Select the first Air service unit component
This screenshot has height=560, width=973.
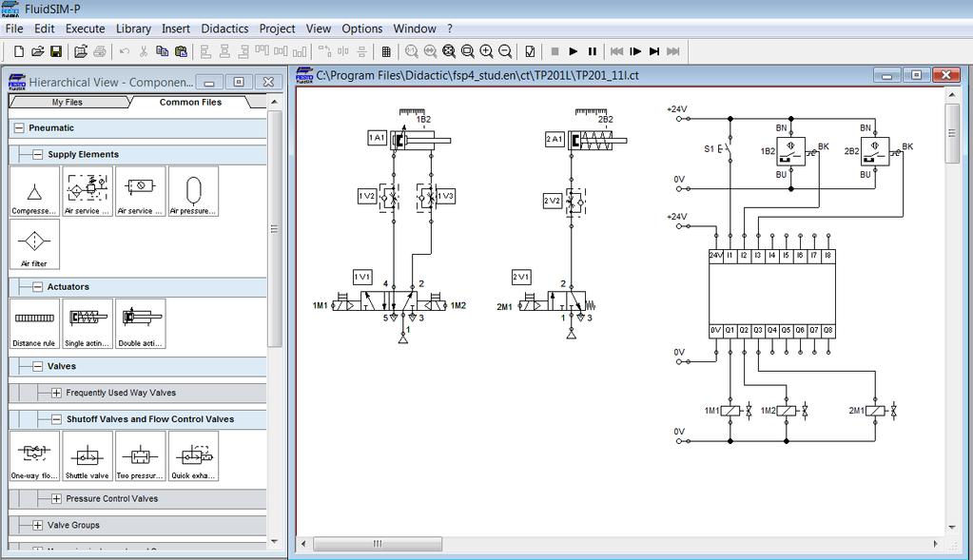pyautogui.click(x=88, y=192)
